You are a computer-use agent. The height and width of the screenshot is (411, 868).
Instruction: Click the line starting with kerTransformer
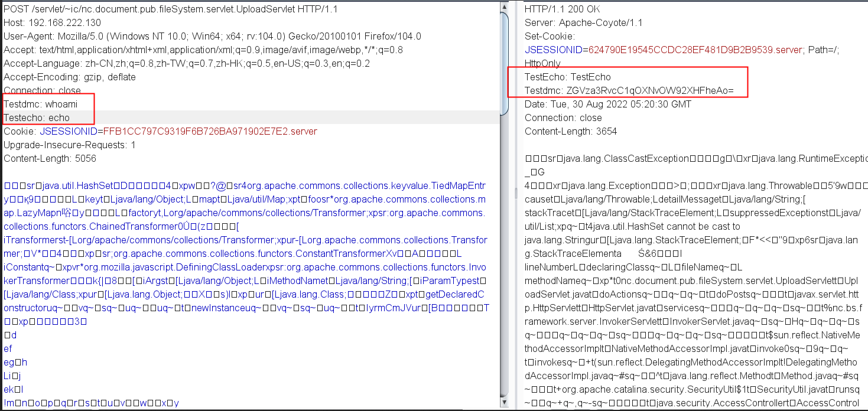click(245, 280)
